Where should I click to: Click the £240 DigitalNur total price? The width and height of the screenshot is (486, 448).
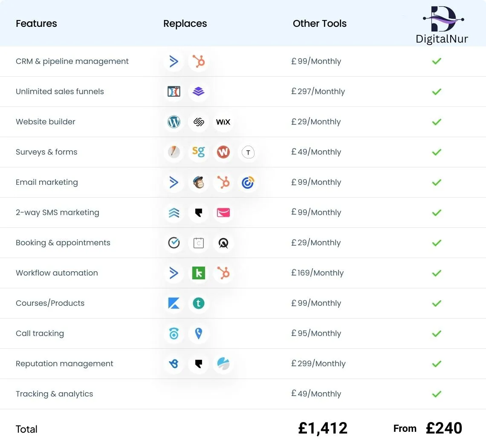click(x=444, y=428)
